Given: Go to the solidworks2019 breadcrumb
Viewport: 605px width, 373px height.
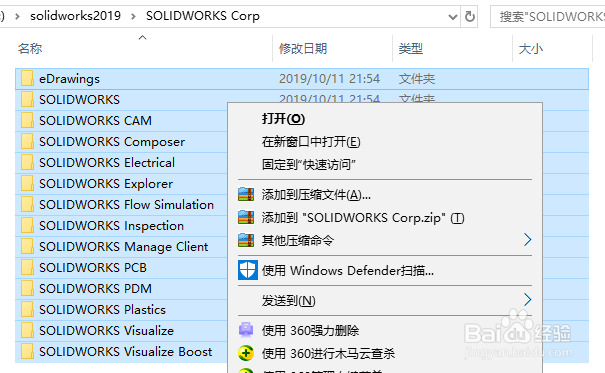Looking at the screenshot, I should (x=75, y=16).
